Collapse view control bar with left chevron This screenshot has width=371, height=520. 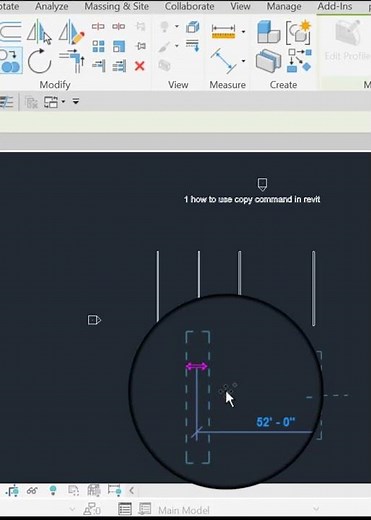pyautogui.click(x=132, y=490)
